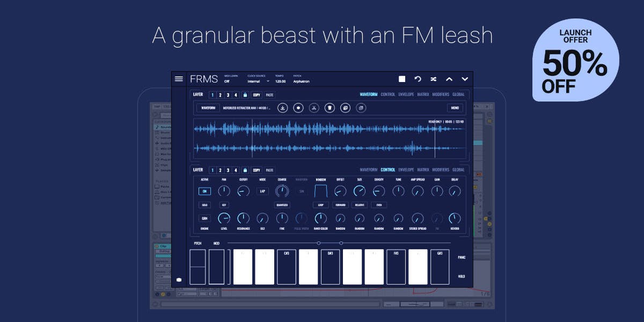
Task: Click the last dimmed circular waveform icon
Action: [361, 108]
